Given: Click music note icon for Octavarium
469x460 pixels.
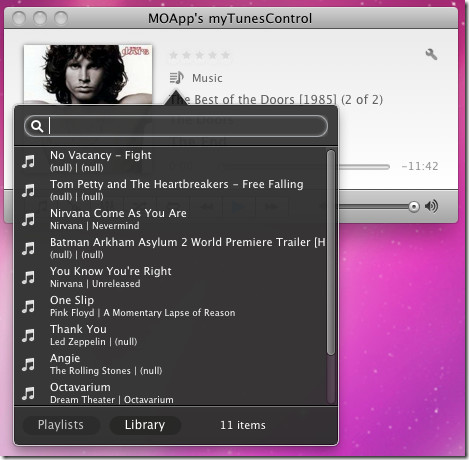Looking at the screenshot, I should [29, 393].
